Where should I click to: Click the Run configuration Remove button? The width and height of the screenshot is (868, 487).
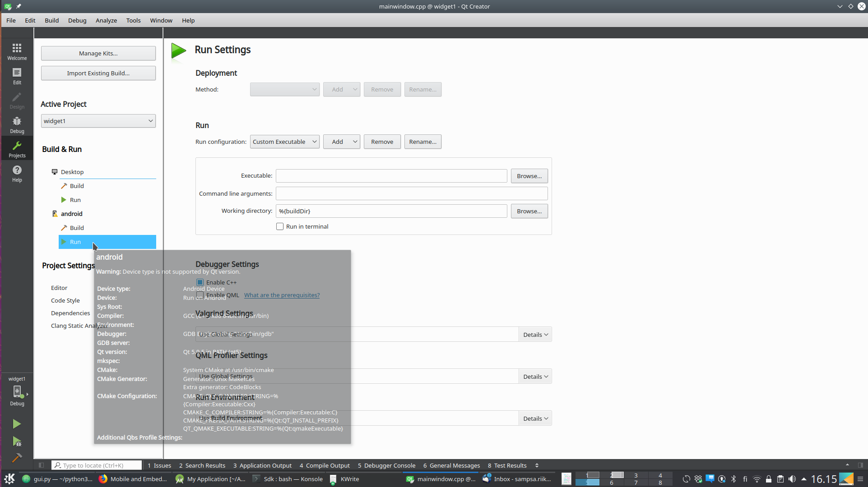point(382,142)
